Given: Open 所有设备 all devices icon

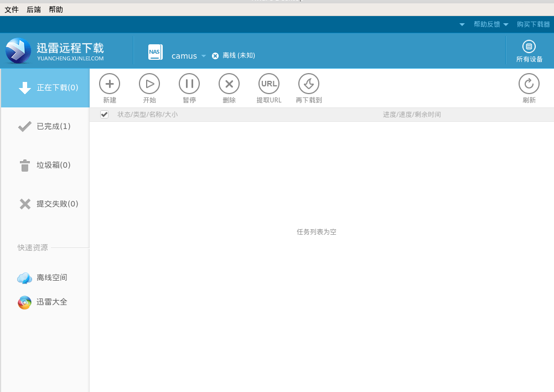Looking at the screenshot, I should click(x=529, y=47).
